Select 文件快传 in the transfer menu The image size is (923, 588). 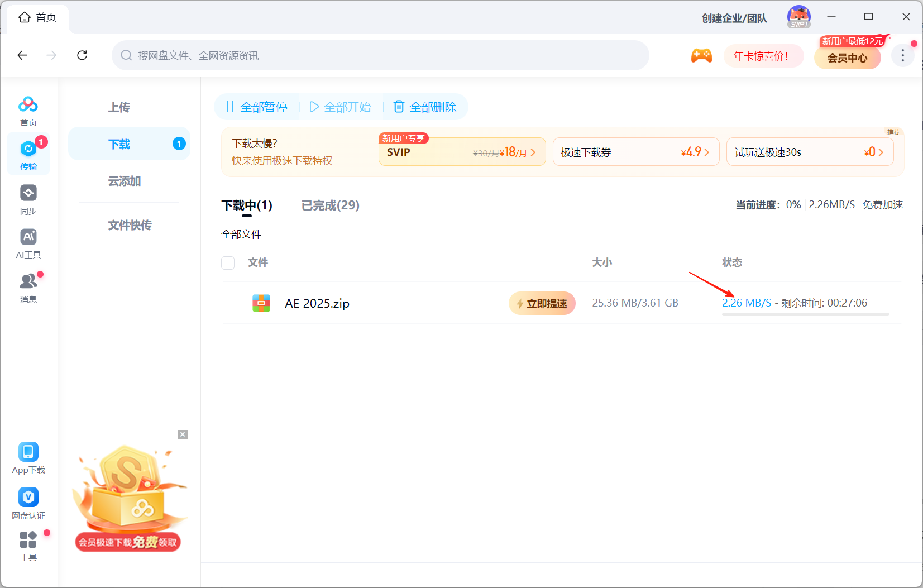click(x=130, y=225)
